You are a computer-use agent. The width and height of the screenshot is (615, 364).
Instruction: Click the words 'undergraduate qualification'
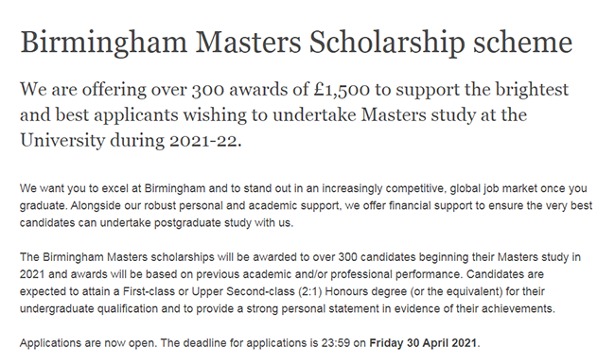89,309
